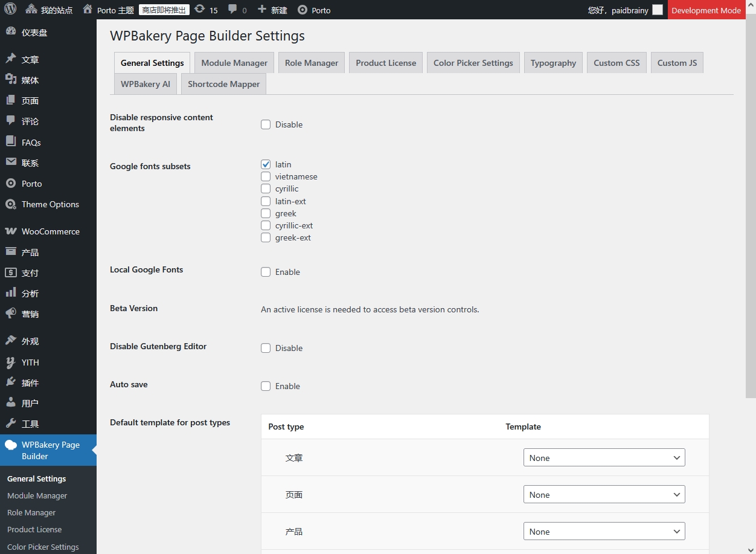
Task: Click the Marketing megaphone icon
Action: coord(11,314)
